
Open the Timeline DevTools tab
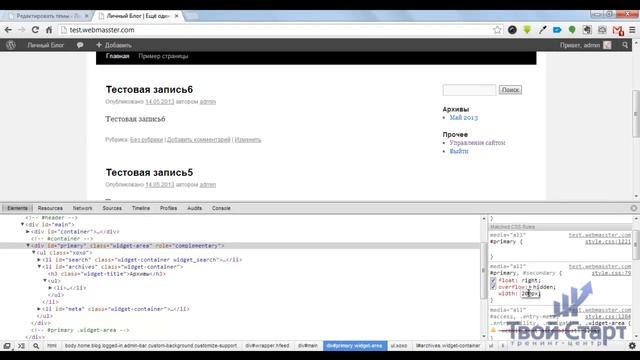click(x=141, y=208)
